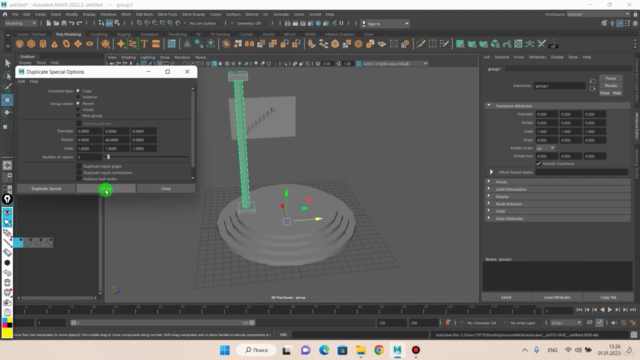Click the polygon sphere shelf icon
The width and height of the screenshot is (640, 360).
[20, 44]
